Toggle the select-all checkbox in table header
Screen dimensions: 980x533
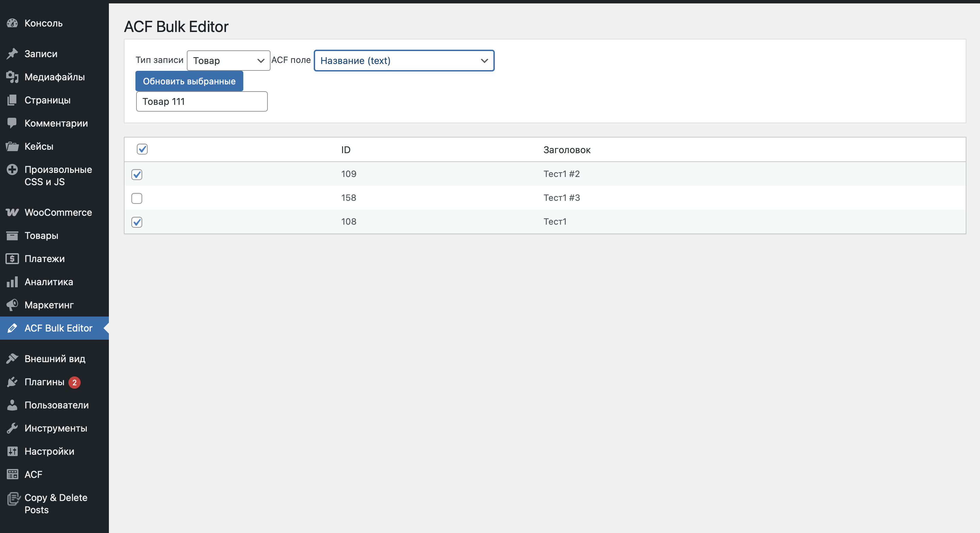tap(142, 149)
